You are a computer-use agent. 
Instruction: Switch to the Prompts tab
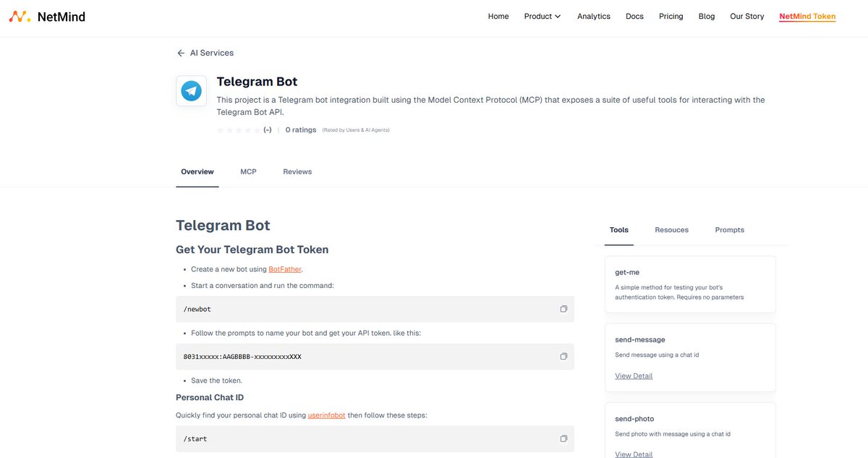click(730, 230)
